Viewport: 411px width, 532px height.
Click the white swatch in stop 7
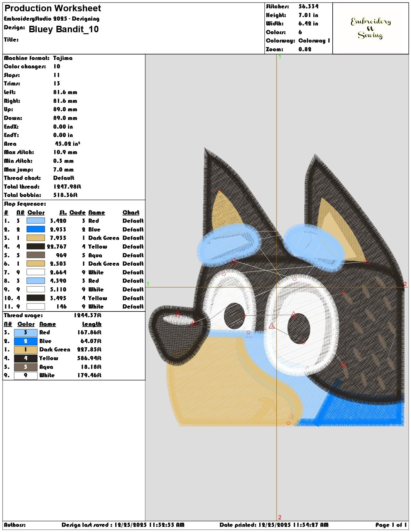point(35,272)
